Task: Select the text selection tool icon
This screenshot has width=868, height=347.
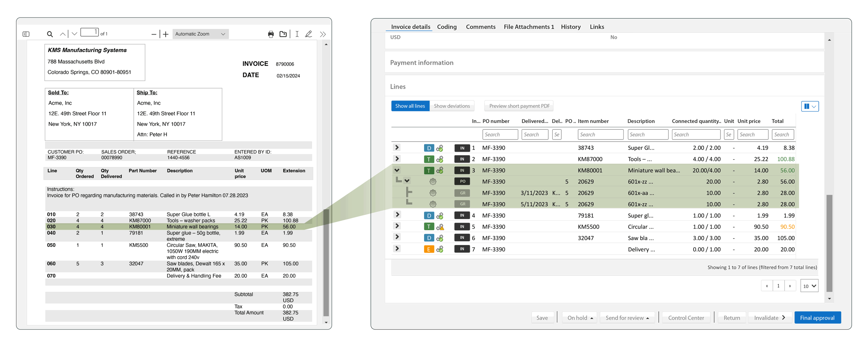Action: point(297,34)
